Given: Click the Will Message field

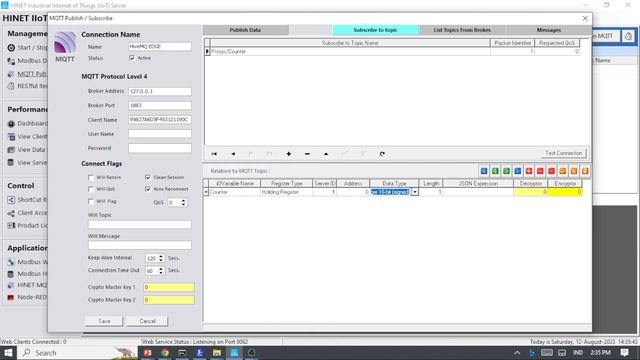Looking at the screenshot, I should [140, 245].
